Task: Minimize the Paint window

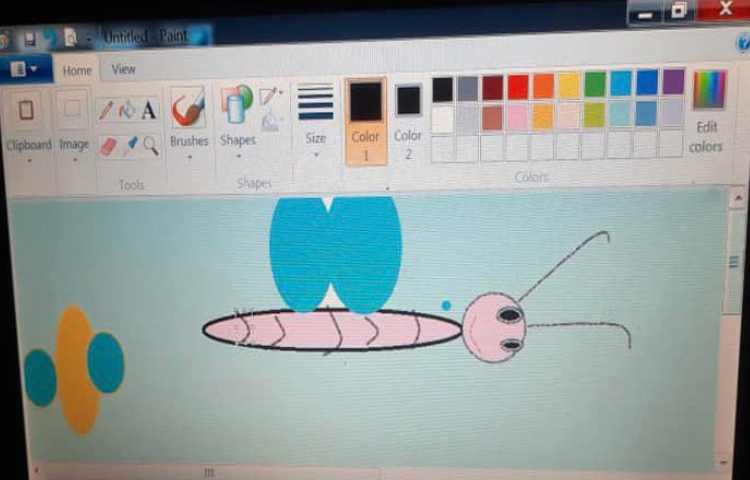Action: pyautogui.click(x=645, y=13)
